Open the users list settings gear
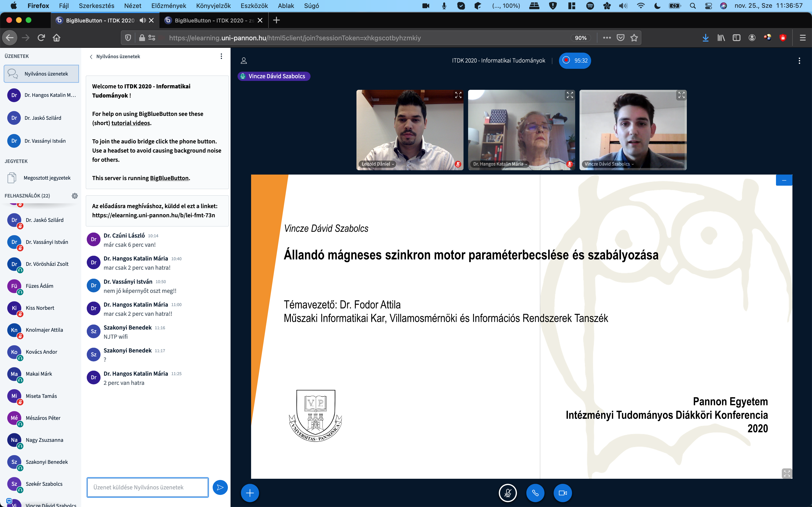The height and width of the screenshot is (507, 812). point(75,196)
